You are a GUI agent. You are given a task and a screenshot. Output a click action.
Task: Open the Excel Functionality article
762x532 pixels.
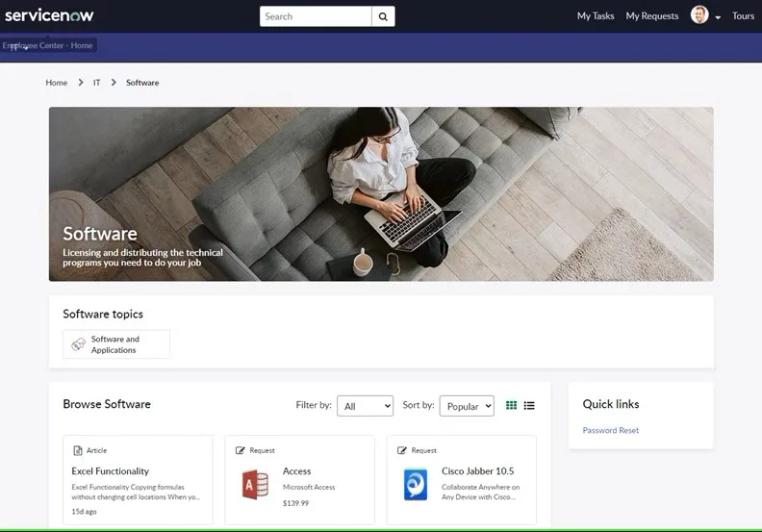click(111, 471)
